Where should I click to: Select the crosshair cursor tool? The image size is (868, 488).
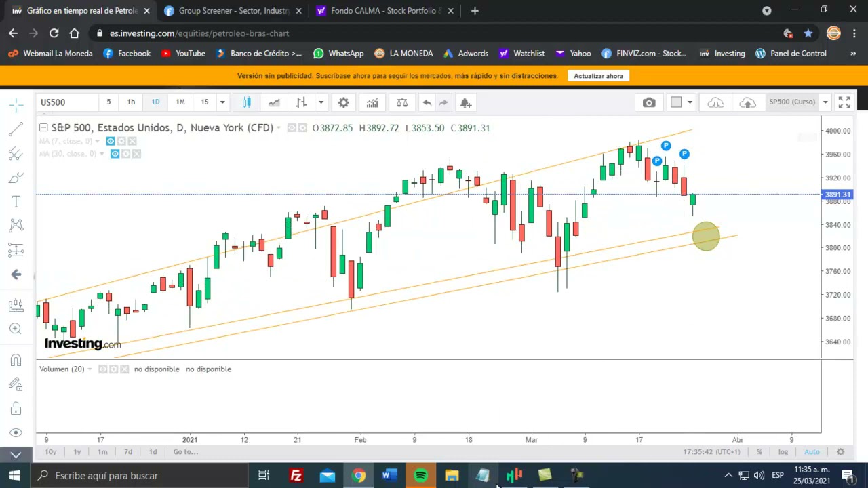(16, 104)
